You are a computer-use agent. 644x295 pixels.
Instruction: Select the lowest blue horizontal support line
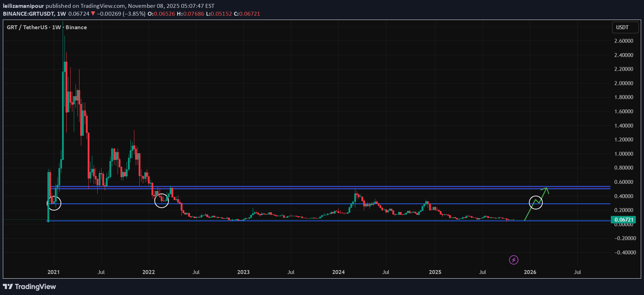(x=321, y=221)
